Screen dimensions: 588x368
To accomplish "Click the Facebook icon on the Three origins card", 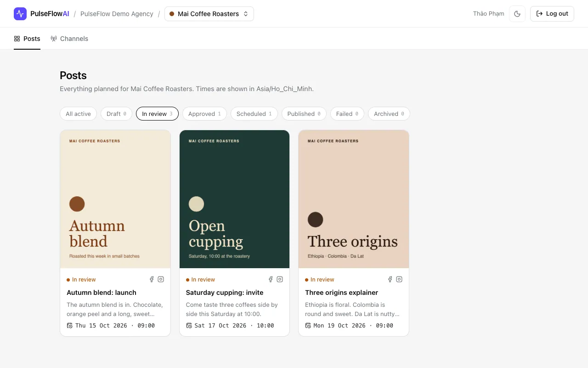I will [x=390, y=279].
